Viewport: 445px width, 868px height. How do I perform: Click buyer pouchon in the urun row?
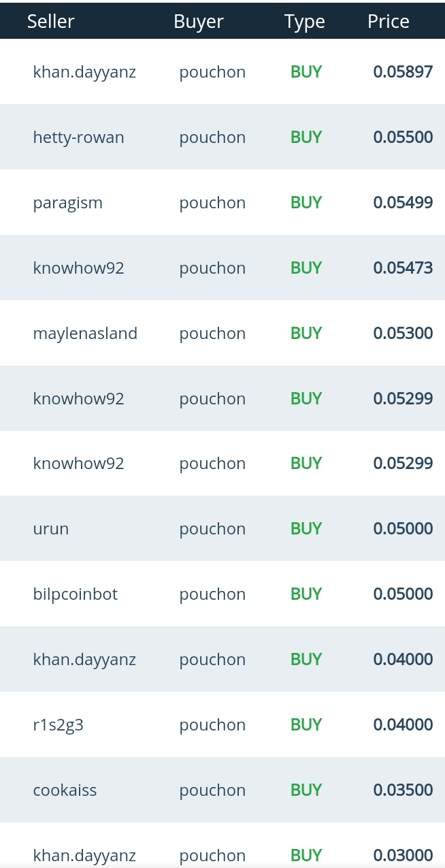(x=212, y=529)
